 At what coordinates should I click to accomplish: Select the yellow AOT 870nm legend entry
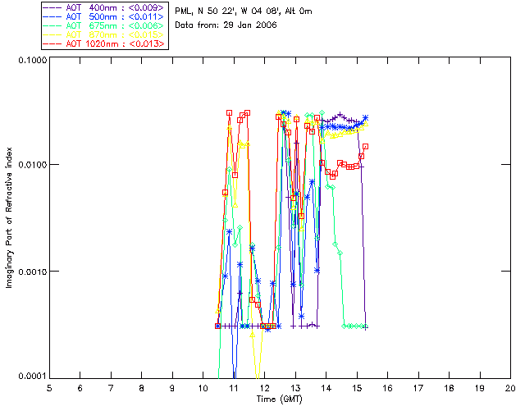point(103,34)
